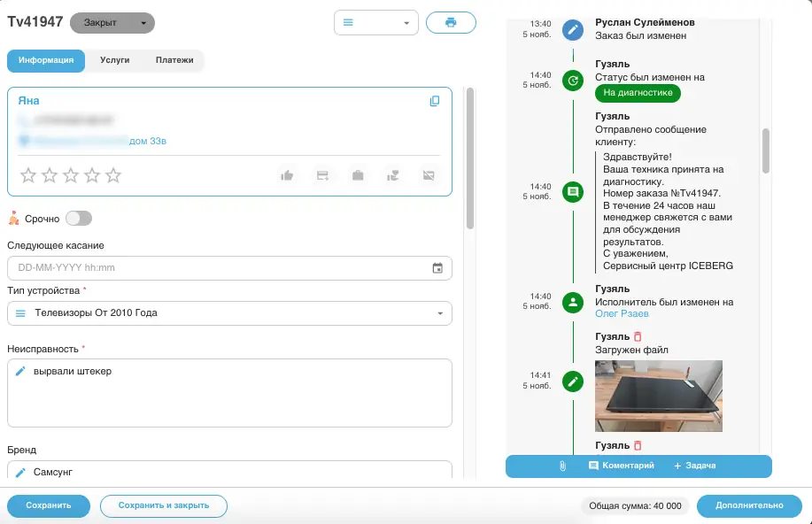
Task: Delete the uploaded file log entry
Action: [x=638, y=337]
